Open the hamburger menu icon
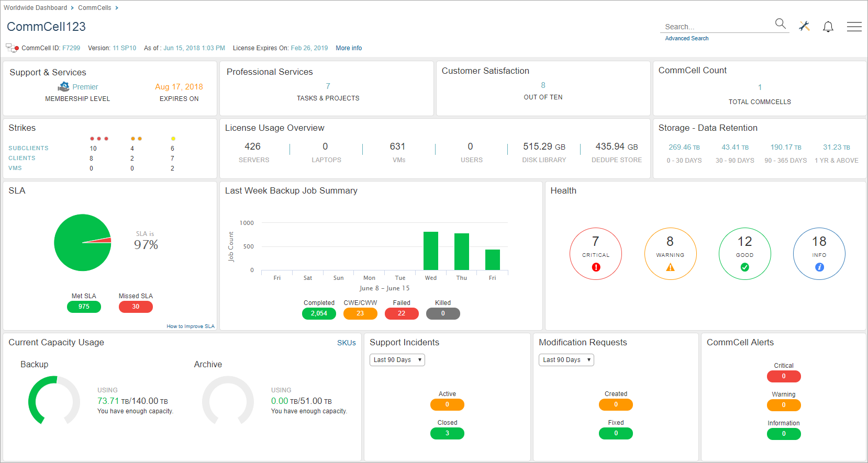The image size is (868, 463). [854, 27]
